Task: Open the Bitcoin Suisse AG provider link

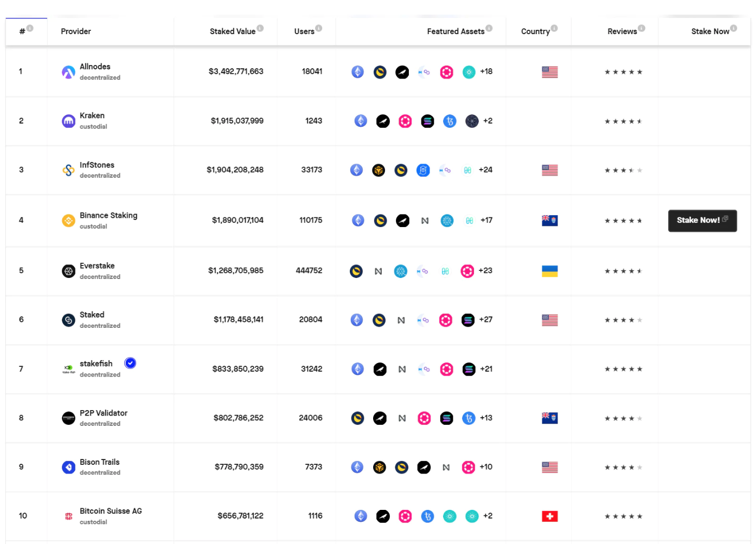Action: tap(111, 511)
